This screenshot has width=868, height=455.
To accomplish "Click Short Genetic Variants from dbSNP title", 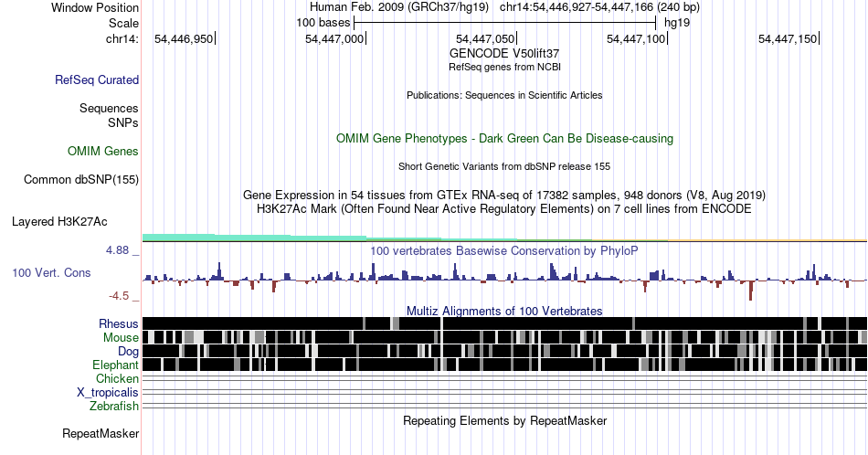I will (504, 166).
